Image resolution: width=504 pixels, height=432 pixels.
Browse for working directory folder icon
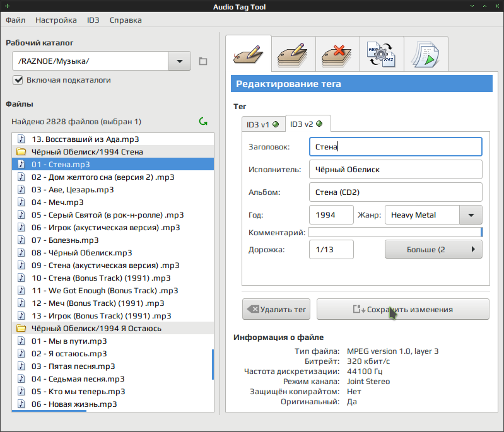203,61
